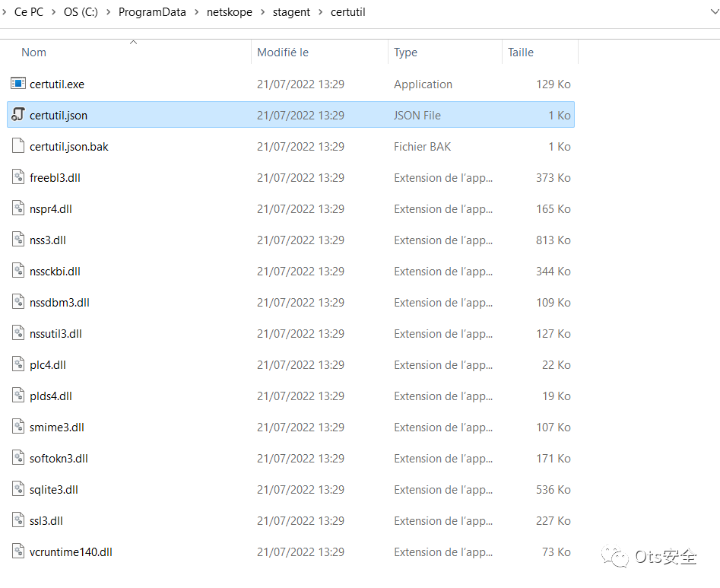This screenshot has height=588, width=720.
Task: Select the nssdbm3.dll file name
Action: (x=60, y=303)
